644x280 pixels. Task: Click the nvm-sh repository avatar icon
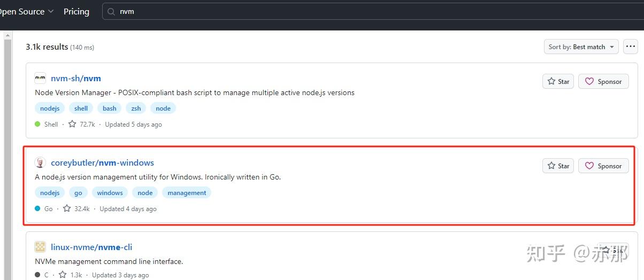[40, 78]
